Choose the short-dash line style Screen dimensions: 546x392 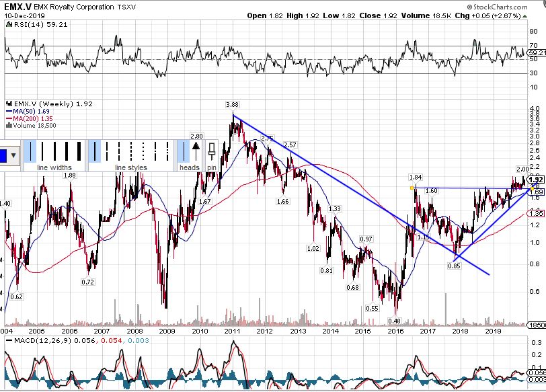[131, 151]
